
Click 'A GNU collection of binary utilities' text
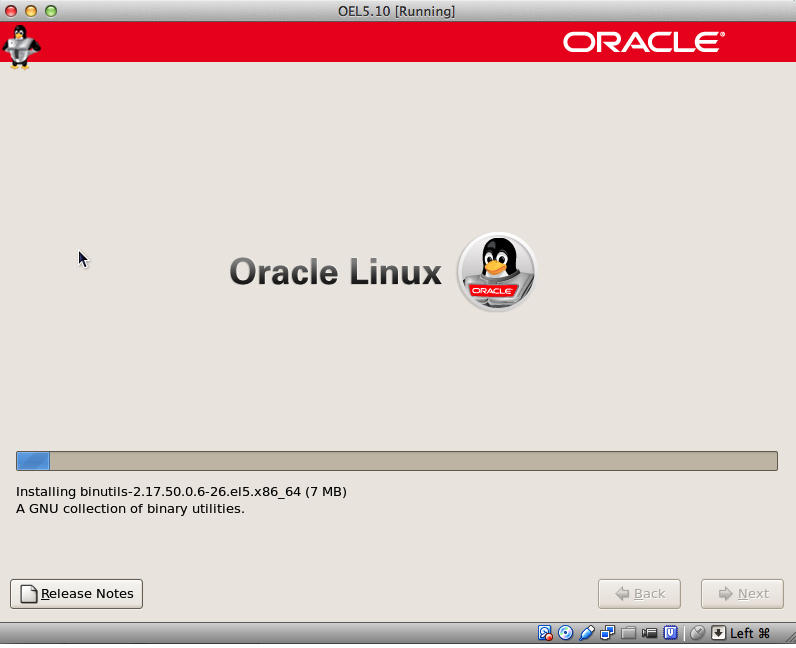click(130, 509)
